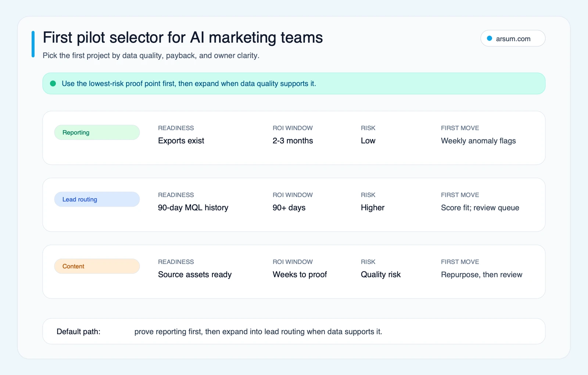Click ROI WINDOW label in the Reporting row
This screenshot has height=375, width=588.
pos(293,128)
